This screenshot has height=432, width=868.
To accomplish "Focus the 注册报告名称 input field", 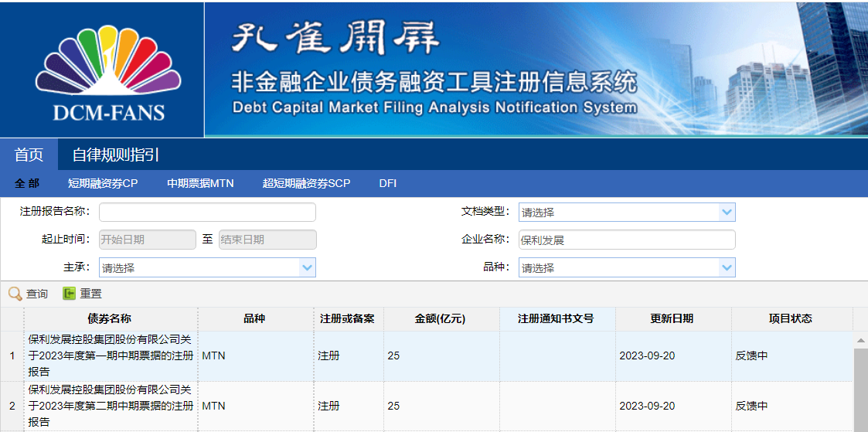I will tap(207, 213).
